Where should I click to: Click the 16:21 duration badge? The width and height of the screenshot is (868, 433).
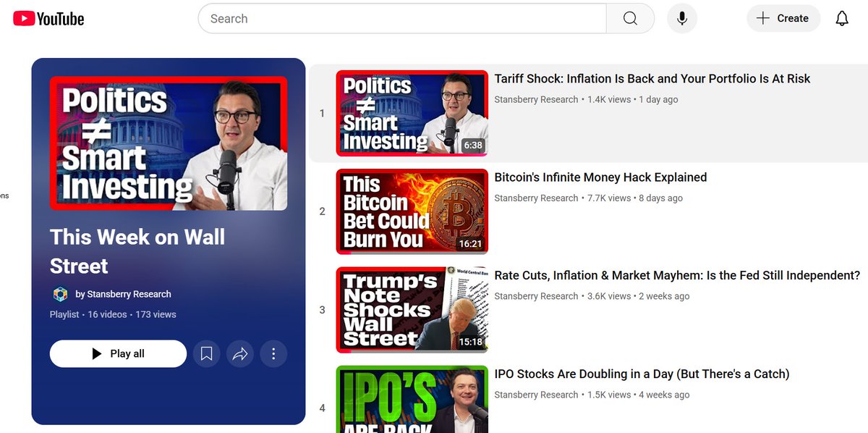tap(470, 244)
